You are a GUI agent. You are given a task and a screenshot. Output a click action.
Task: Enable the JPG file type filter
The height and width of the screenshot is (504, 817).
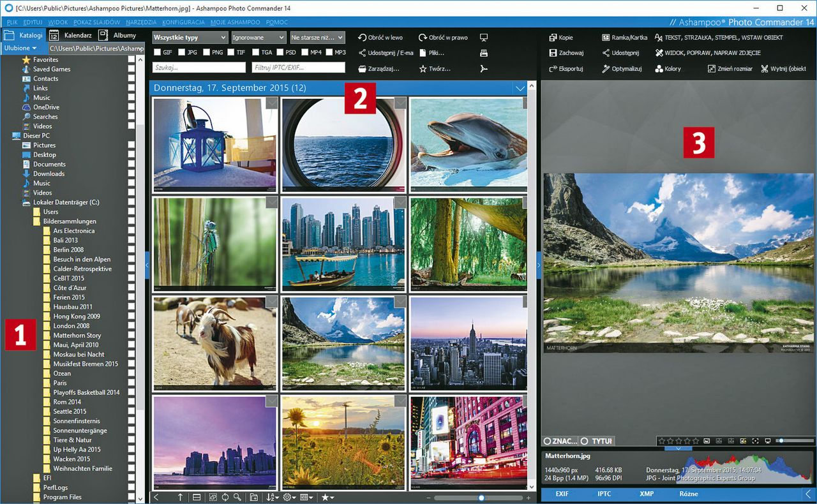coord(182,52)
